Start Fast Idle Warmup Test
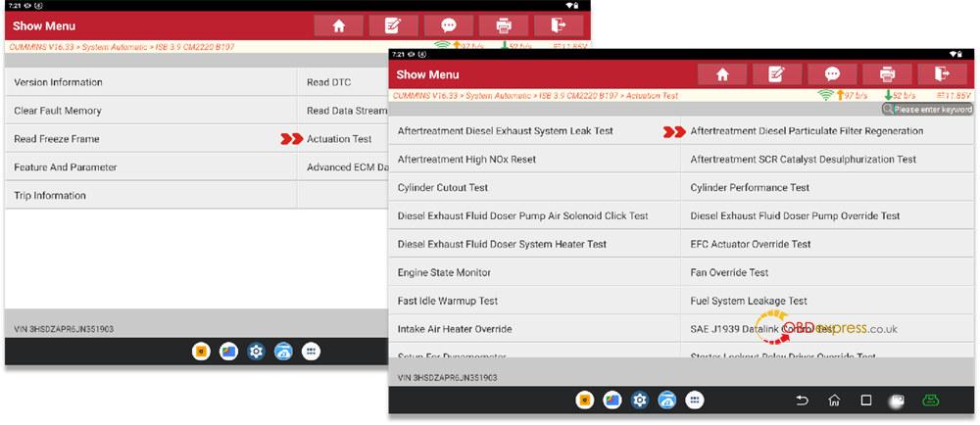Screen dimensions: 980x425 pos(534,301)
